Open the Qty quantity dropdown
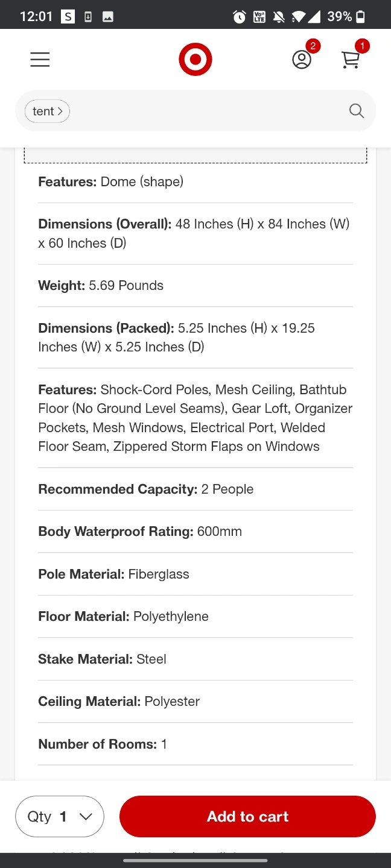Screen dimensions: 391x868 [x=60, y=816]
